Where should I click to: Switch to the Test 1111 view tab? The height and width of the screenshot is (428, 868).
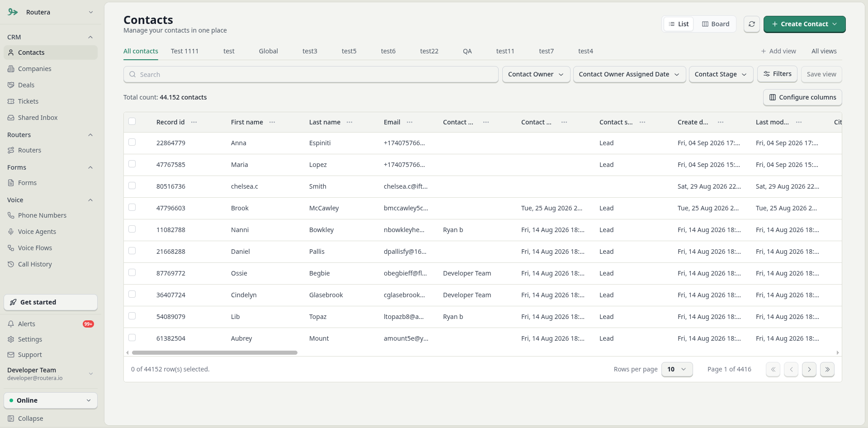pyautogui.click(x=184, y=51)
